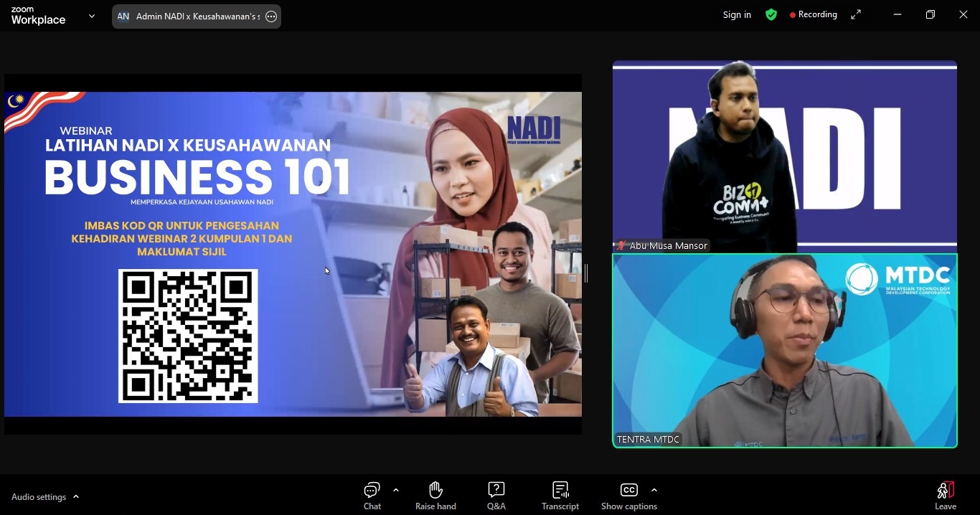
Task: Open the green encryption shield info
Action: (x=771, y=15)
